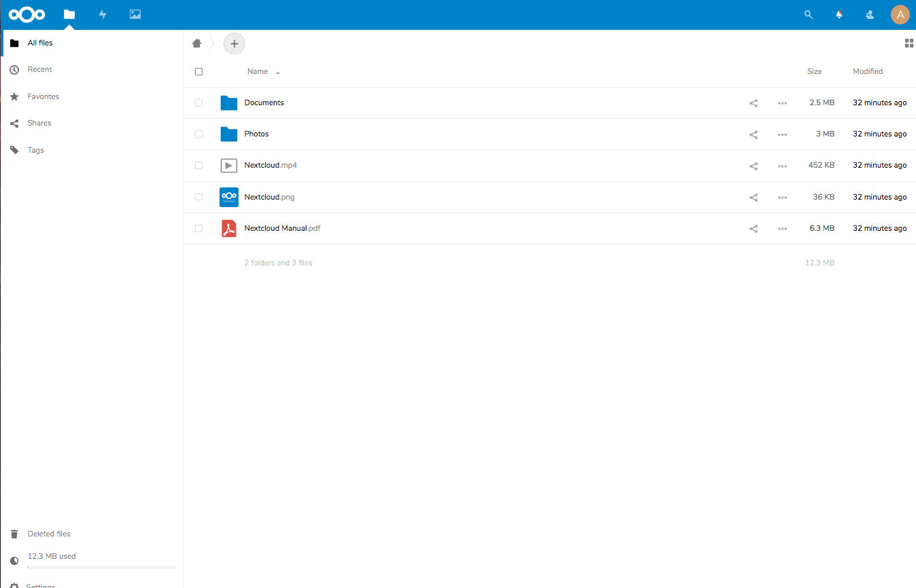Go to home folder breadcrumb icon
Screen dimensions: 916x588
click(x=197, y=43)
